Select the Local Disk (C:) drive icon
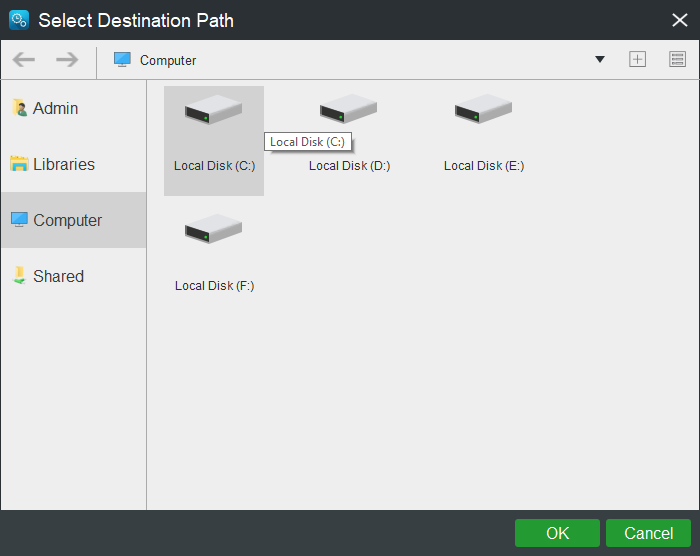Image resolution: width=700 pixels, height=556 pixels. point(213,110)
